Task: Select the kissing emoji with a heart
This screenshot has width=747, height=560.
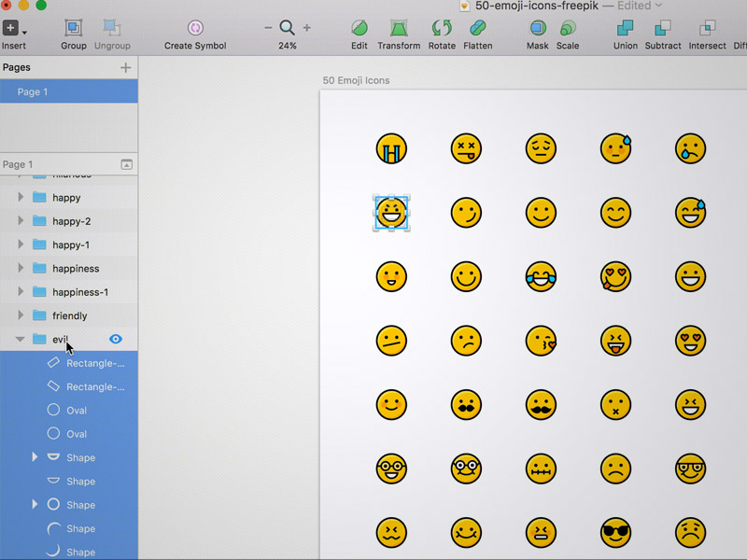Action: click(541, 341)
